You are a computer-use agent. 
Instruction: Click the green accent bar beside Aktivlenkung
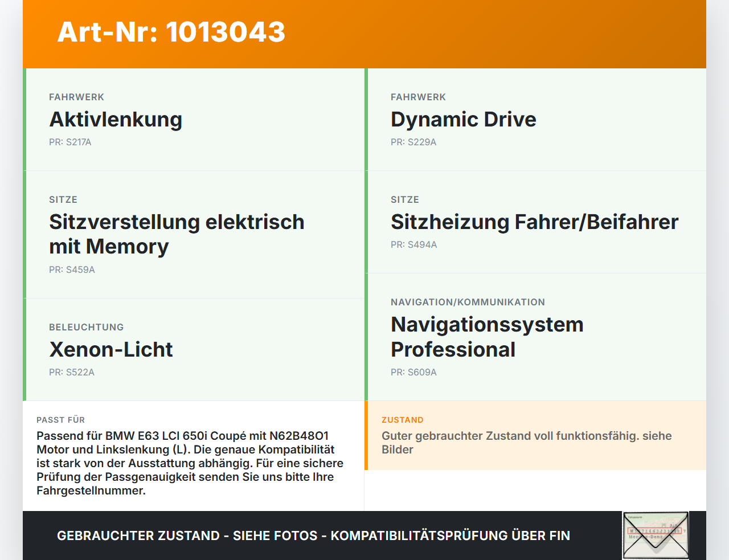coord(23,119)
